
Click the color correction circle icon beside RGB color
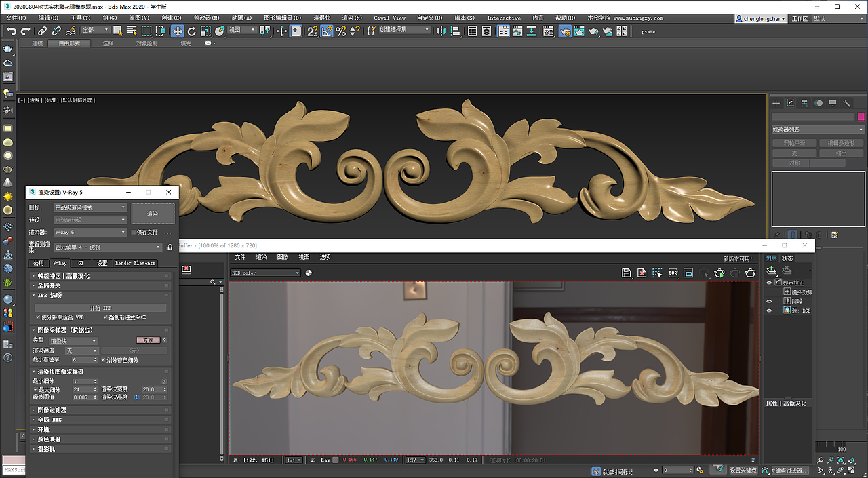(309, 273)
